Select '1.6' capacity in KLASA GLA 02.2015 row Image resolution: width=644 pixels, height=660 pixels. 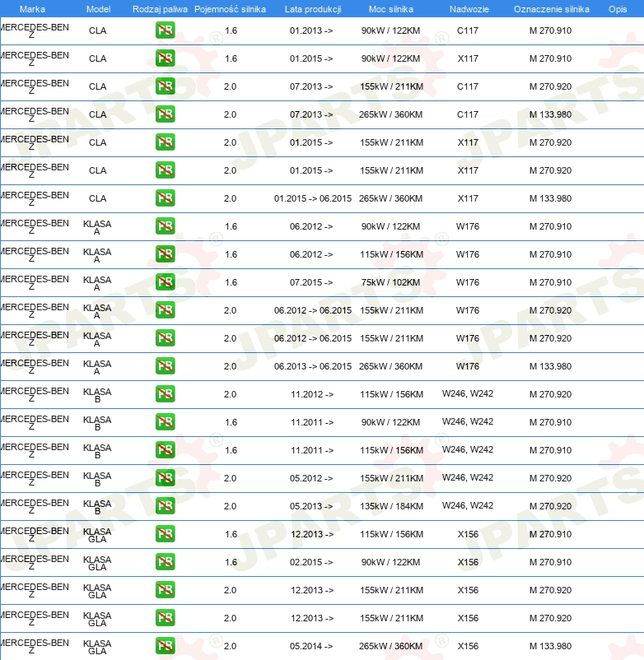click(x=231, y=562)
